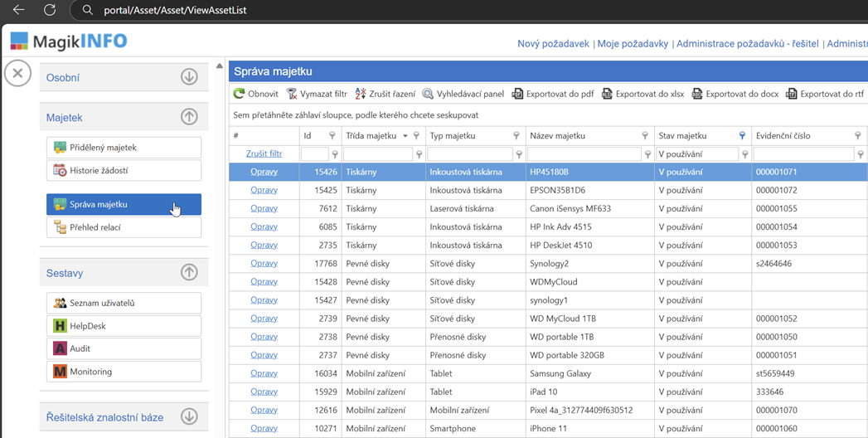Click Stav majetku filter field showing V používání

click(x=697, y=154)
